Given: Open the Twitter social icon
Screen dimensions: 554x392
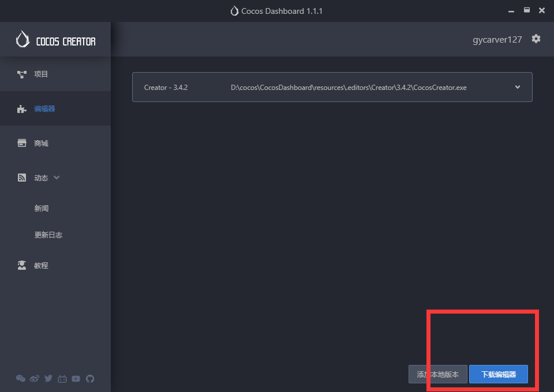Looking at the screenshot, I should click(x=48, y=379).
